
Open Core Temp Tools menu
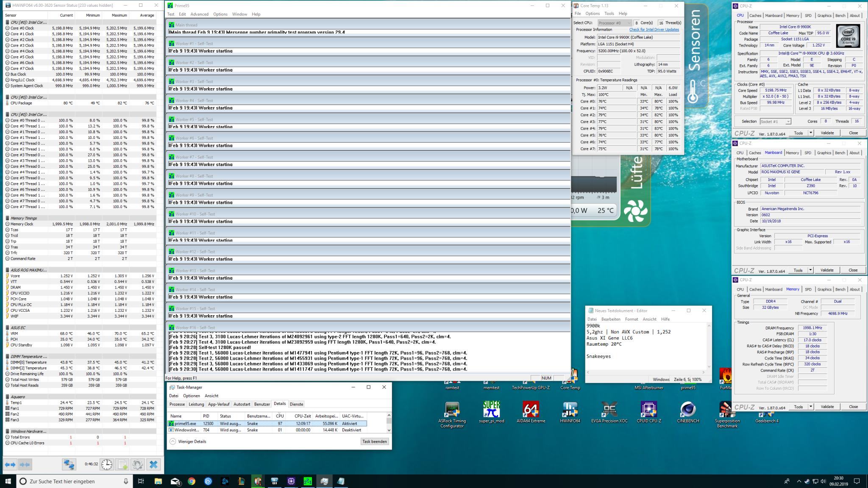609,14
